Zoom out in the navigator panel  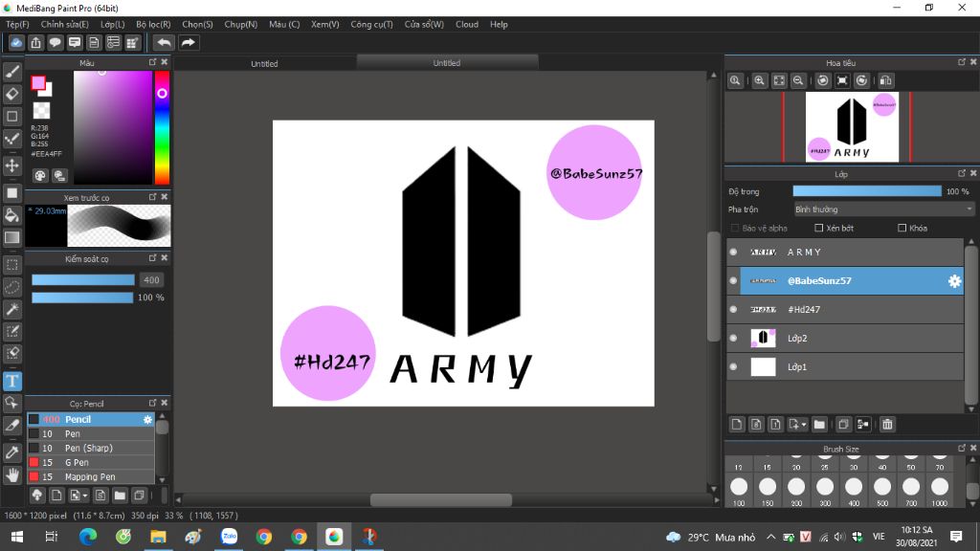coord(798,80)
